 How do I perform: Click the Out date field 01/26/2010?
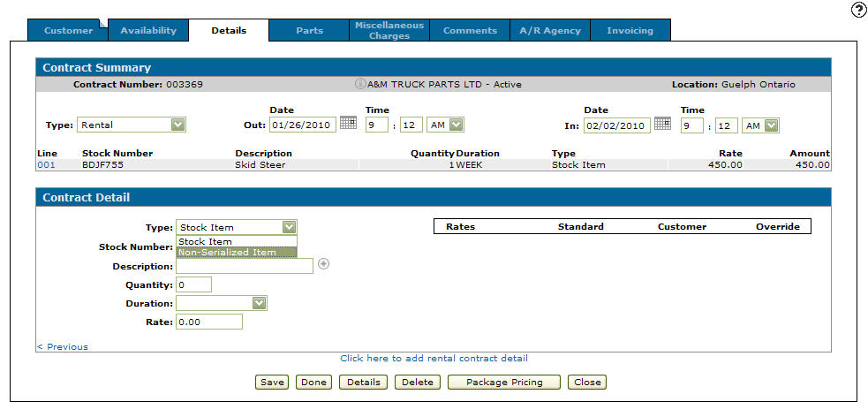click(x=303, y=125)
